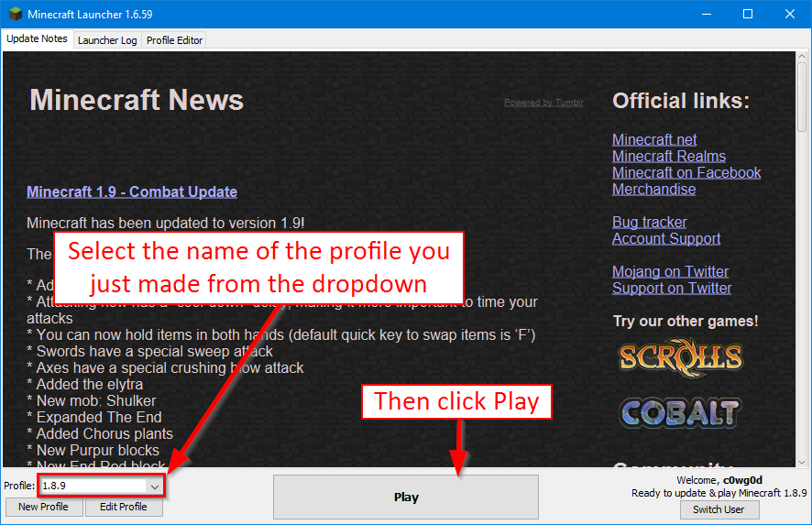This screenshot has width=812, height=525.
Task: Open the Cobalt game logo
Action: coord(680,412)
